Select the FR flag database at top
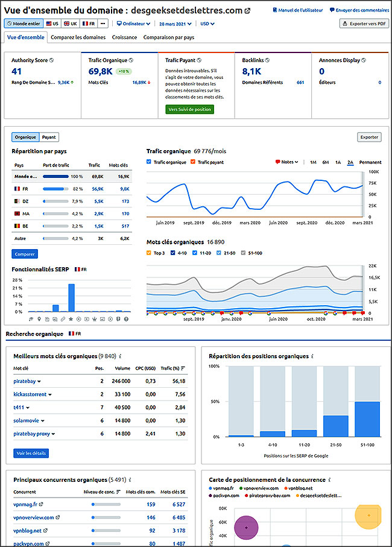The width and height of the screenshot is (392, 547). click(89, 24)
